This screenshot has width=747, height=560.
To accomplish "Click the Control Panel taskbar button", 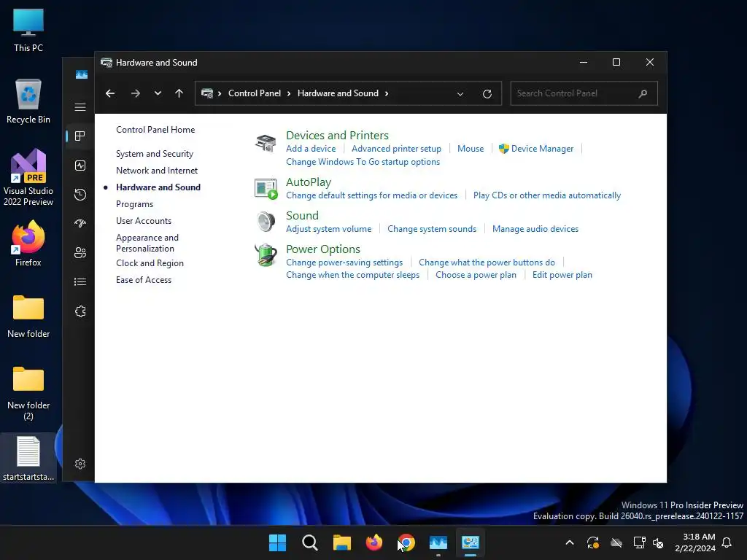I will coord(471,542).
